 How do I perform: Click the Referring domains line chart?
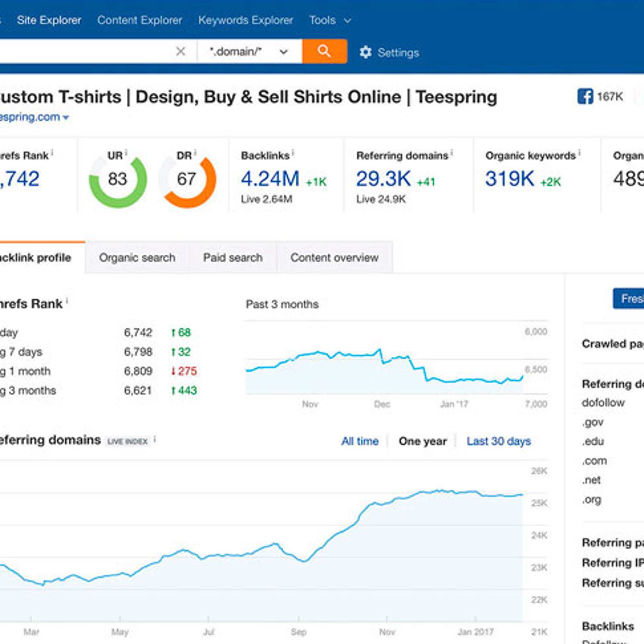point(262,555)
